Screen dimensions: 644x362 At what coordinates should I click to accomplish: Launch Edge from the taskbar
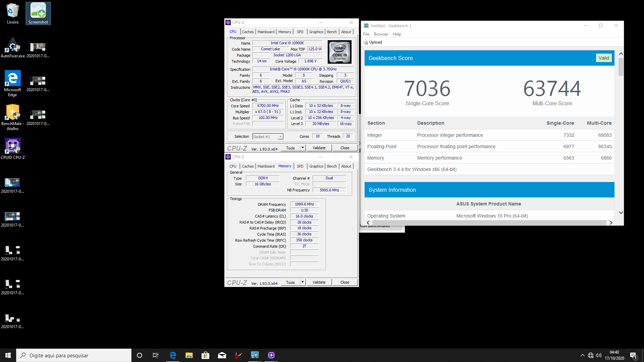click(173, 355)
